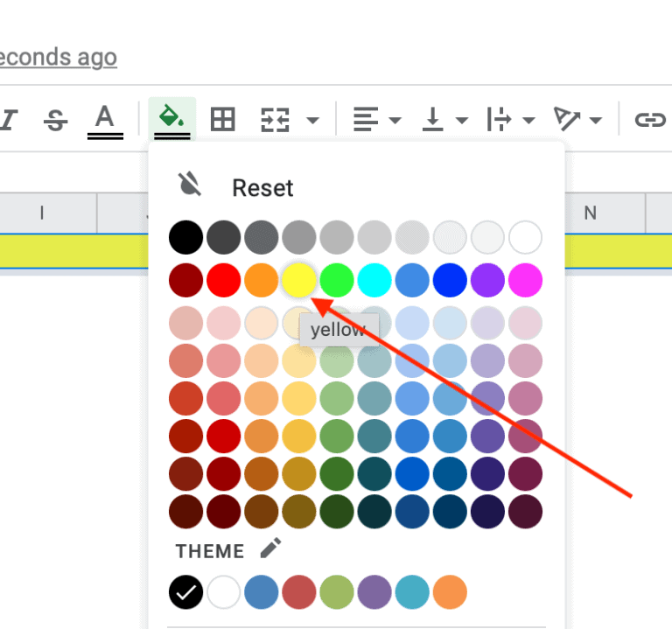
Task: Click the no-fill droplet icon beside Reset
Action: (190, 185)
